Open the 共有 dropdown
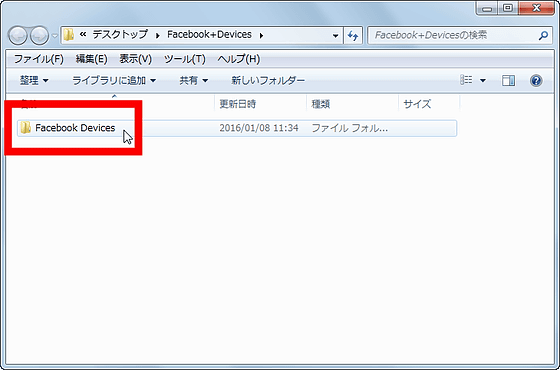 click(194, 81)
